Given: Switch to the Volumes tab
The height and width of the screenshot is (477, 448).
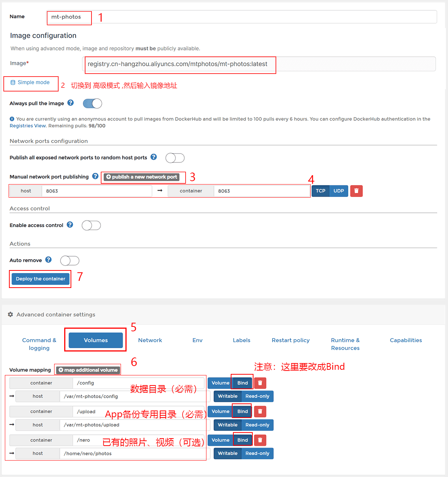Looking at the screenshot, I should pyautogui.click(x=96, y=340).
